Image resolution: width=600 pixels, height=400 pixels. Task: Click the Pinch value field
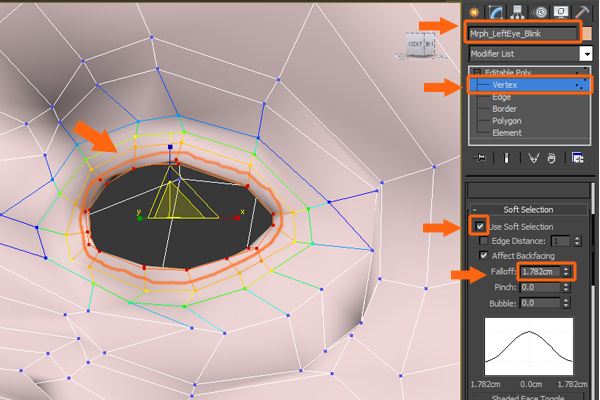(540, 287)
